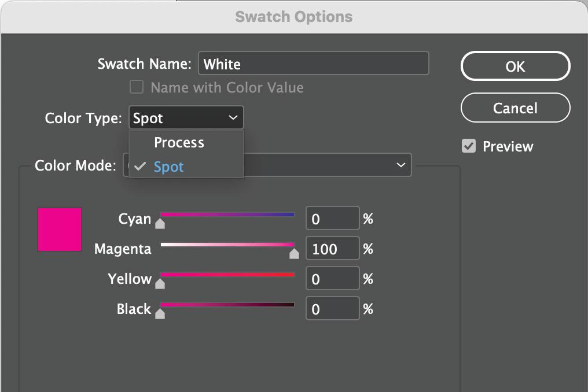Screen dimensions: 588x392
Task: Click the Magenta slider handle
Action: coord(294,253)
